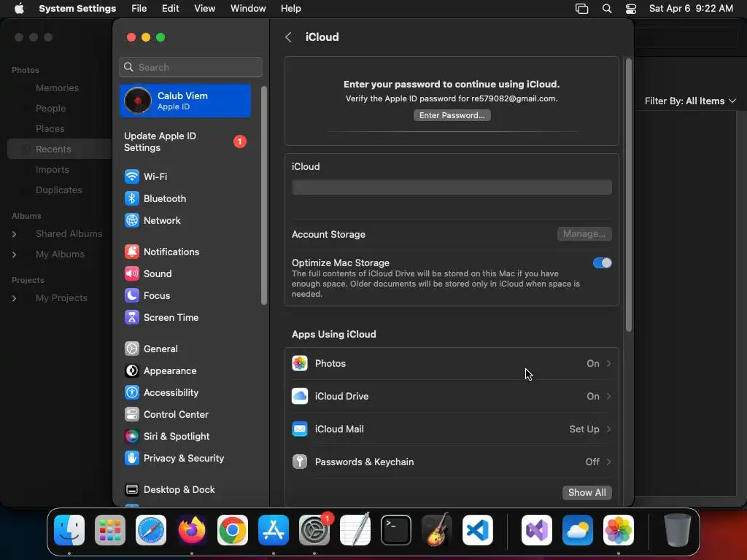Focus the System Settings search field
Image resolution: width=747 pixels, height=560 pixels.
click(x=190, y=67)
